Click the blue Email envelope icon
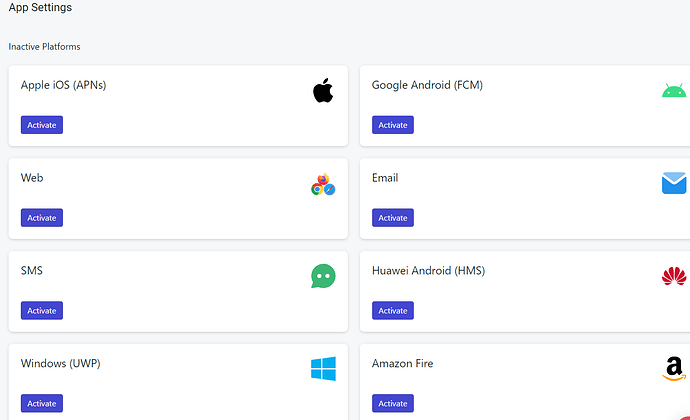 pos(674,183)
